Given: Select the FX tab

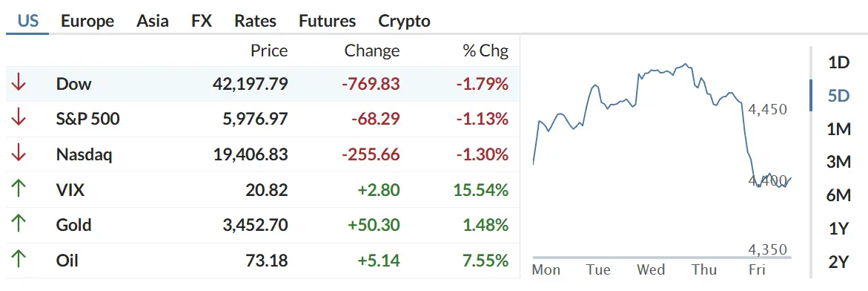Looking at the screenshot, I should coord(202,21).
